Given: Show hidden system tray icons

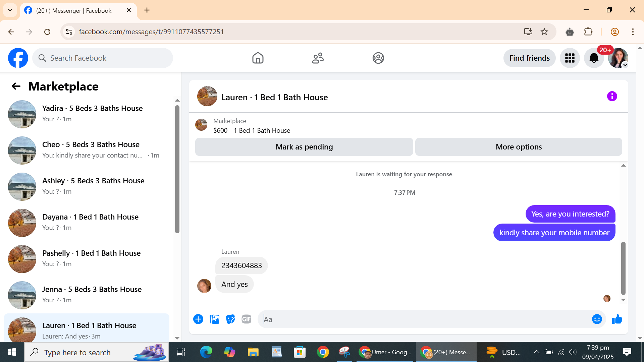Looking at the screenshot, I should (x=536, y=352).
